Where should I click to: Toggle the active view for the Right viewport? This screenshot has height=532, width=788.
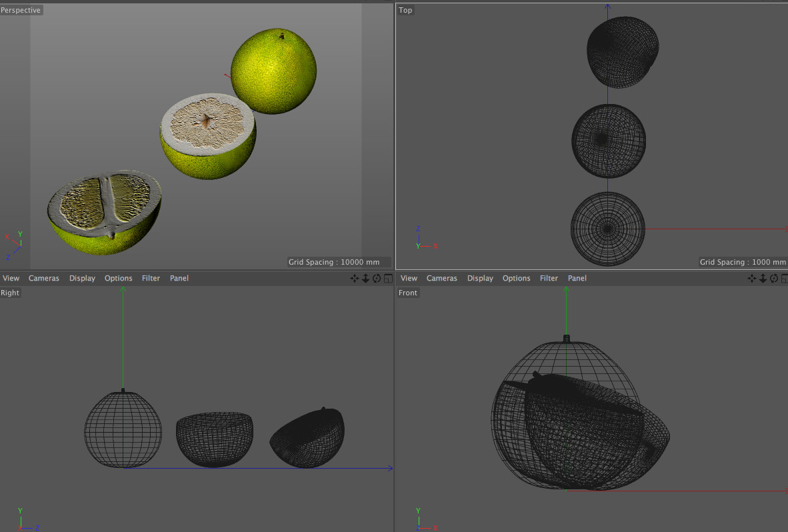tap(388, 278)
